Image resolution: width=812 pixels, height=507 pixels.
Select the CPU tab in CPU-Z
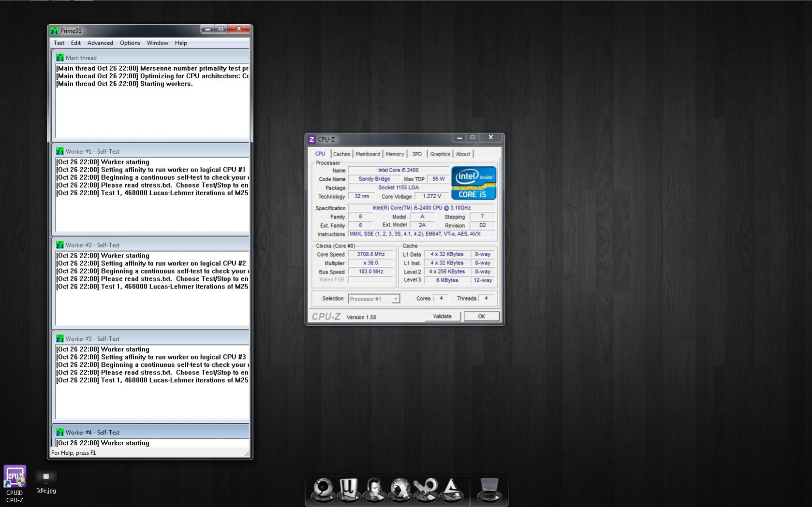[320, 154]
